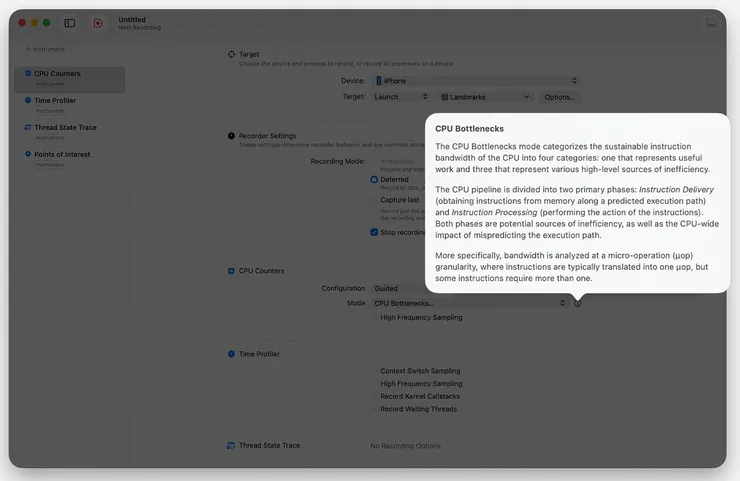Click the No Recording Options text
740x481 pixels.
coord(405,446)
